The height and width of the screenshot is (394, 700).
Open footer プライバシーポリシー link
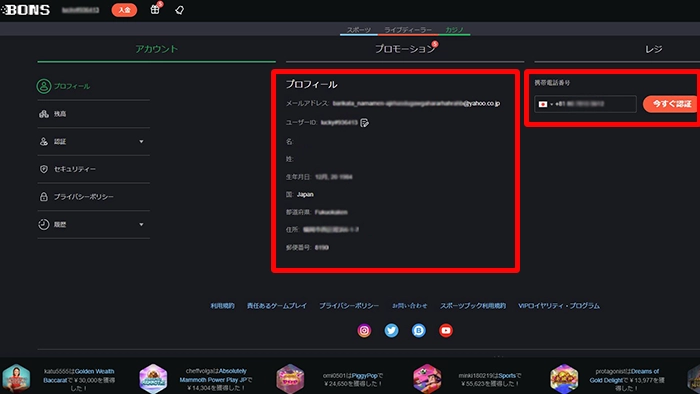click(349, 306)
